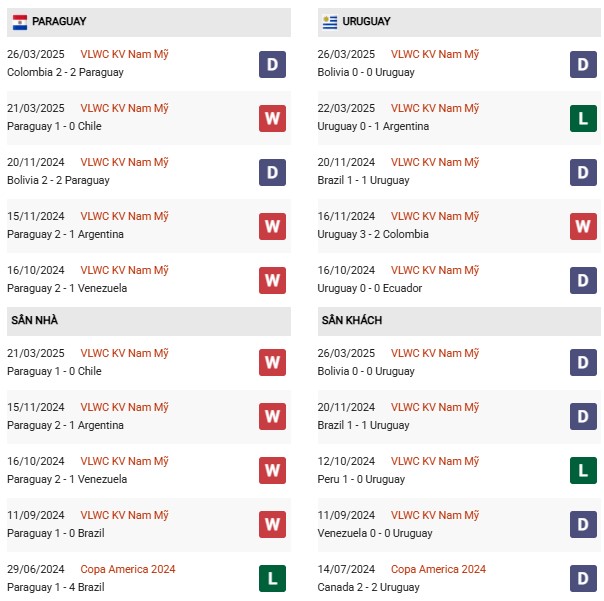Select the SÂN KHÁCH section header

pos(352,320)
